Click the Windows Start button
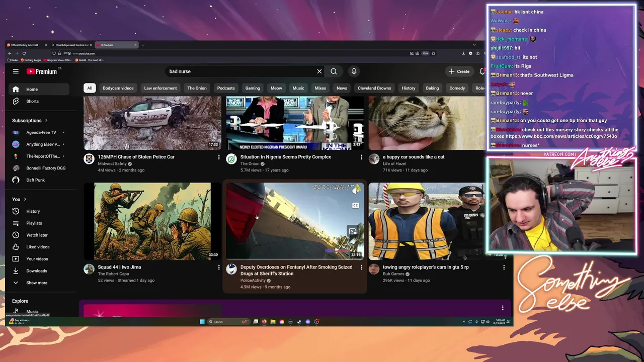 click(x=202, y=322)
